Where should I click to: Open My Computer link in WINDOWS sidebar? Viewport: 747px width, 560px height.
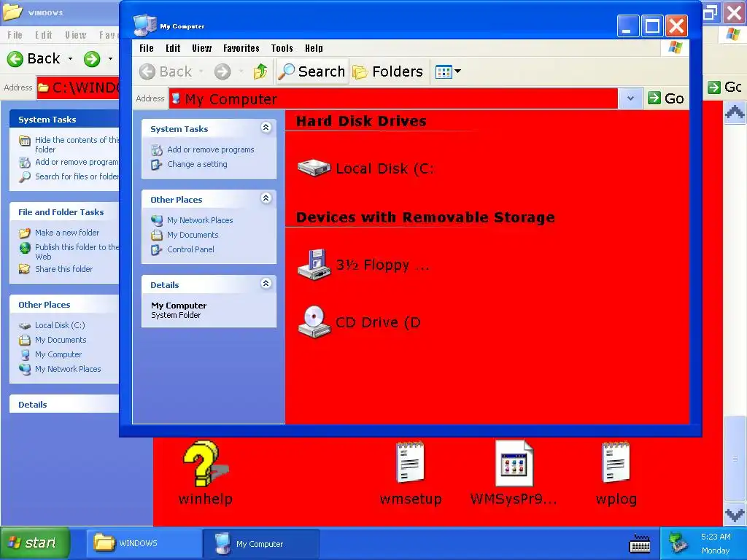[58, 355]
